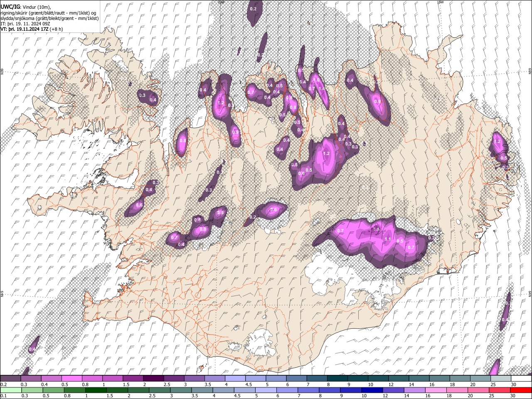Image resolution: width=532 pixels, height=399 pixels.
Task: Click the pinkish-red 25 rain-scale swatch
Action: [x=499, y=390]
